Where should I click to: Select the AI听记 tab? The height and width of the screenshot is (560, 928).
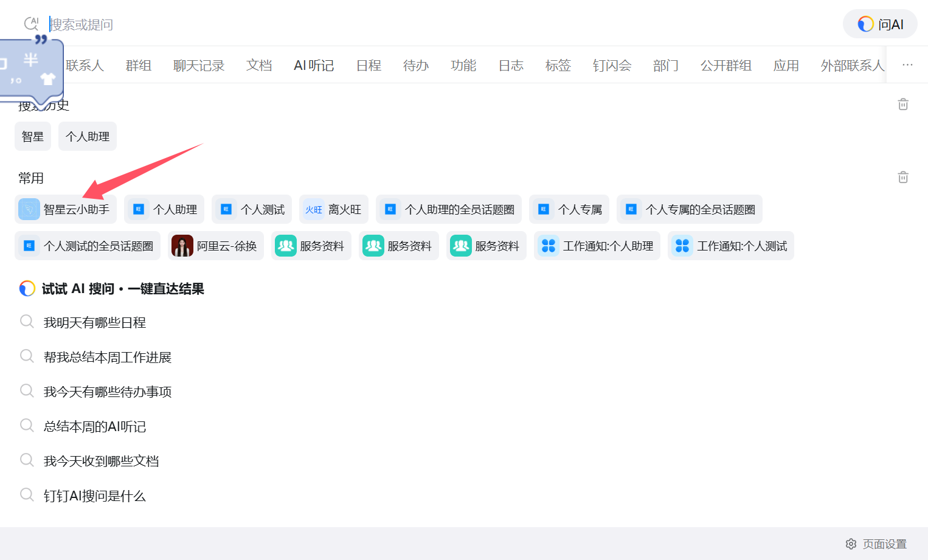point(314,65)
